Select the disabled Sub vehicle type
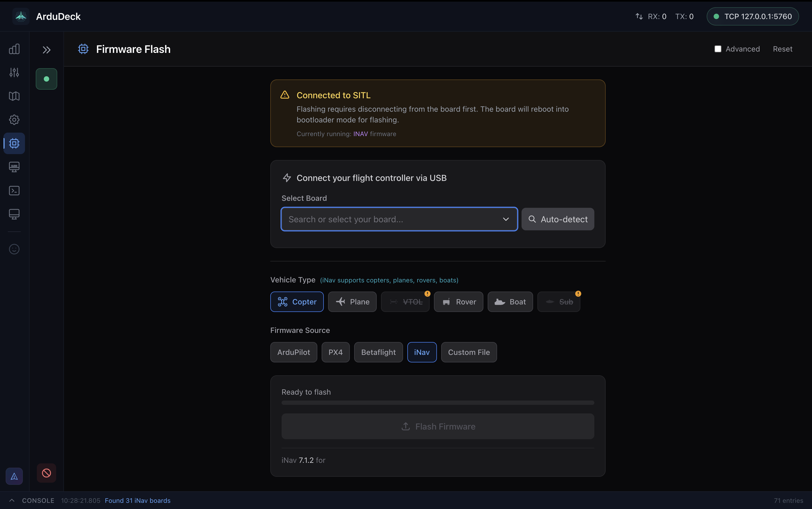Screen dimensions: 812x509 click(x=559, y=302)
